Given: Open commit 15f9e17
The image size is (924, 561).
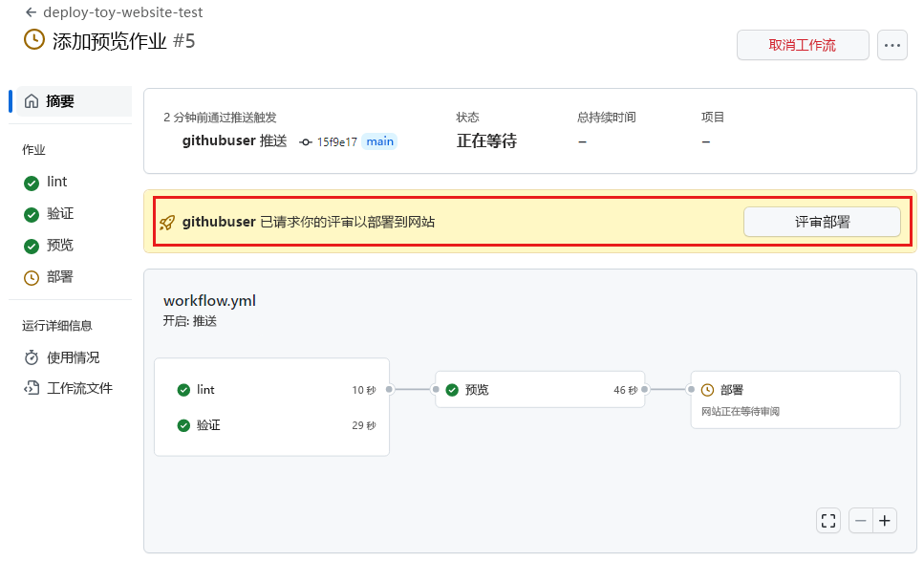Looking at the screenshot, I should pyautogui.click(x=337, y=142).
